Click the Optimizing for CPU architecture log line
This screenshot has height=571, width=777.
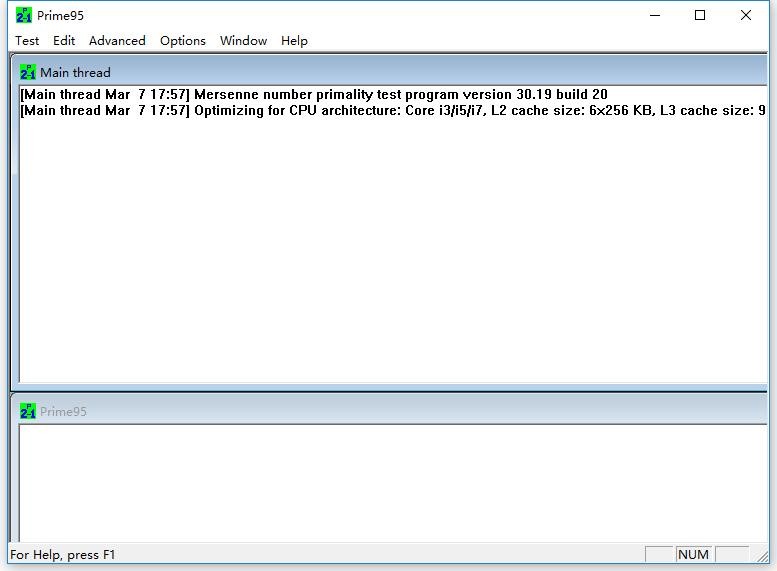393,111
